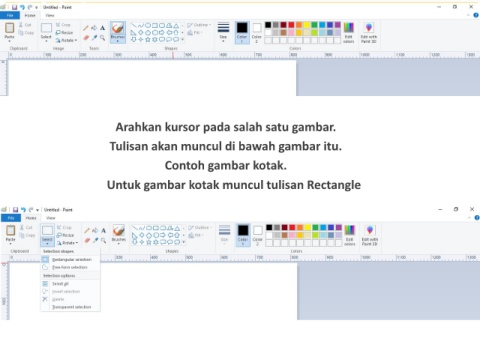The image size is (480, 360).
Task: Click Edit colors button in lower Paint window
Action: [x=349, y=235]
